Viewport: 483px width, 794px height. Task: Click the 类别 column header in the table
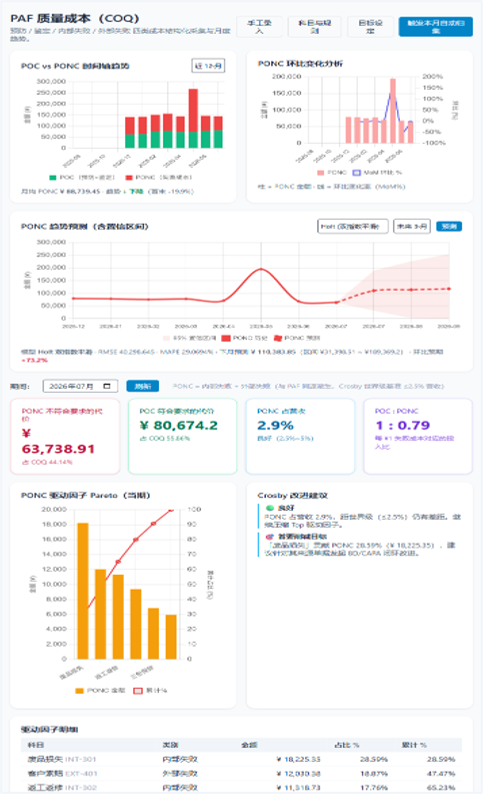click(170, 745)
